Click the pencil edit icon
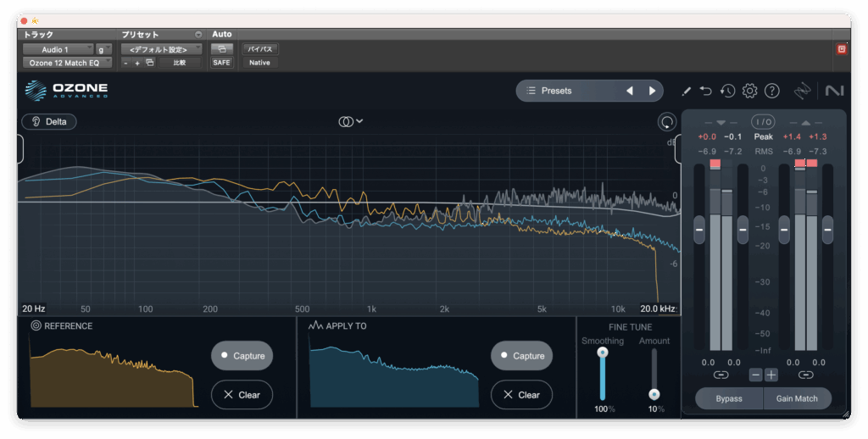868x439 pixels. pos(687,91)
